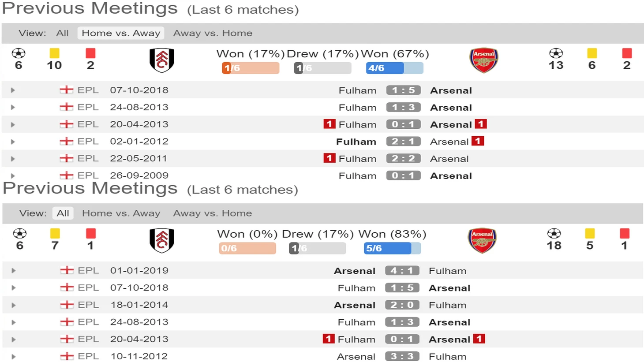Screen dimensions: 644x362
Task: Expand the 02-01-2012 Fulham 2:1 Arsenal row
Action: (x=13, y=142)
